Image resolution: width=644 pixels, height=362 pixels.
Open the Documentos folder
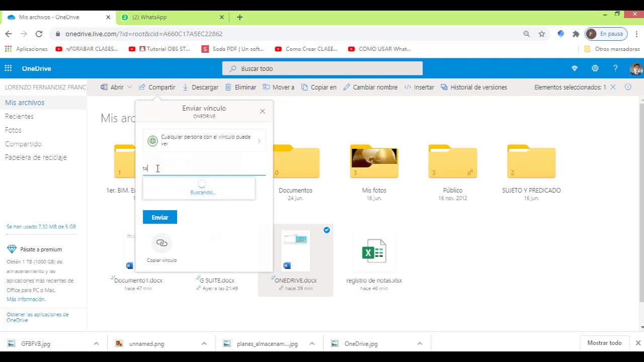295,162
